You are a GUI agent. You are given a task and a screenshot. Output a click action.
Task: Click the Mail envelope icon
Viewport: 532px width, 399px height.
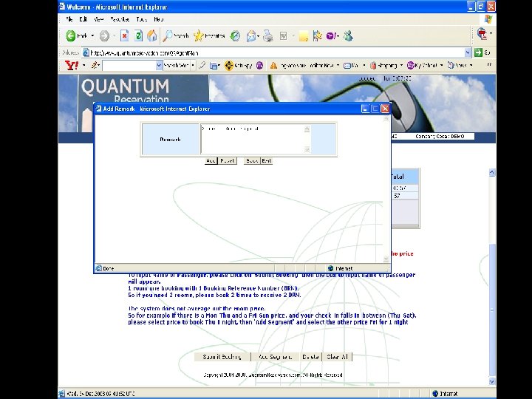point(251,35)
